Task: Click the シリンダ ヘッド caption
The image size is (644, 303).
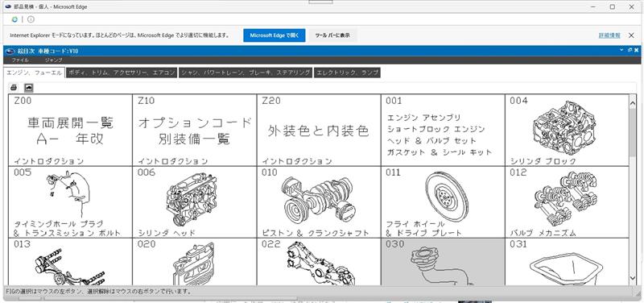Action: 167,233
